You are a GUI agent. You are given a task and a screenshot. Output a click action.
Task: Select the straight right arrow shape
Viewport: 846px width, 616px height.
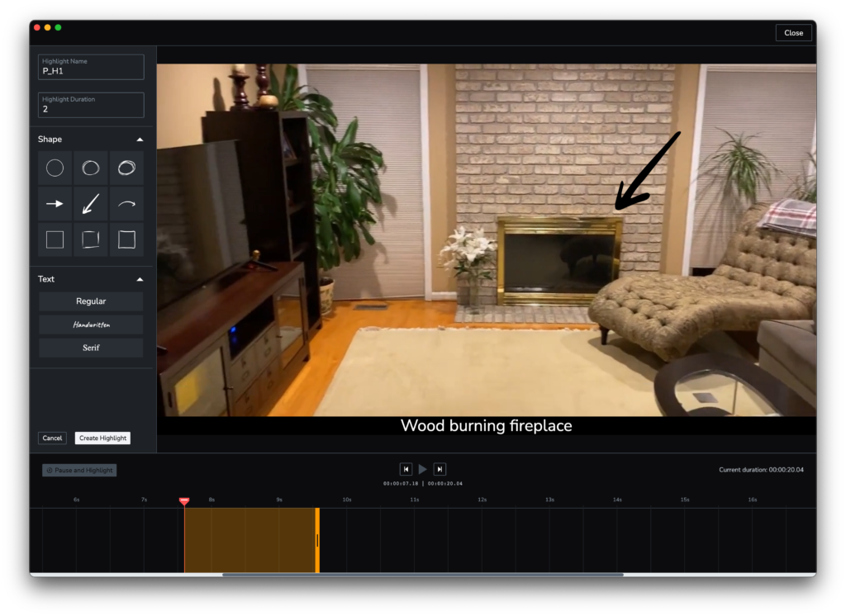(55, 204)
